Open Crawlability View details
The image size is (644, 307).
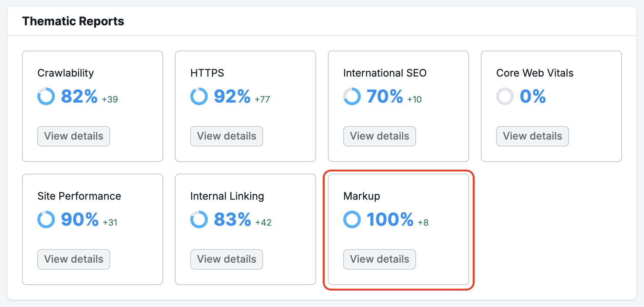74,136
